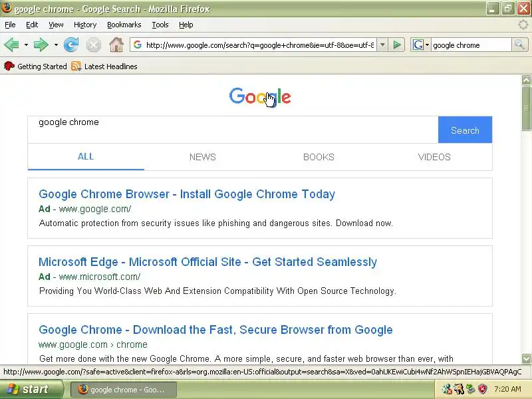Click the second system tray icon
This screenshot has height=399, width=532.
pyautogui.click(x=459, y=389)
